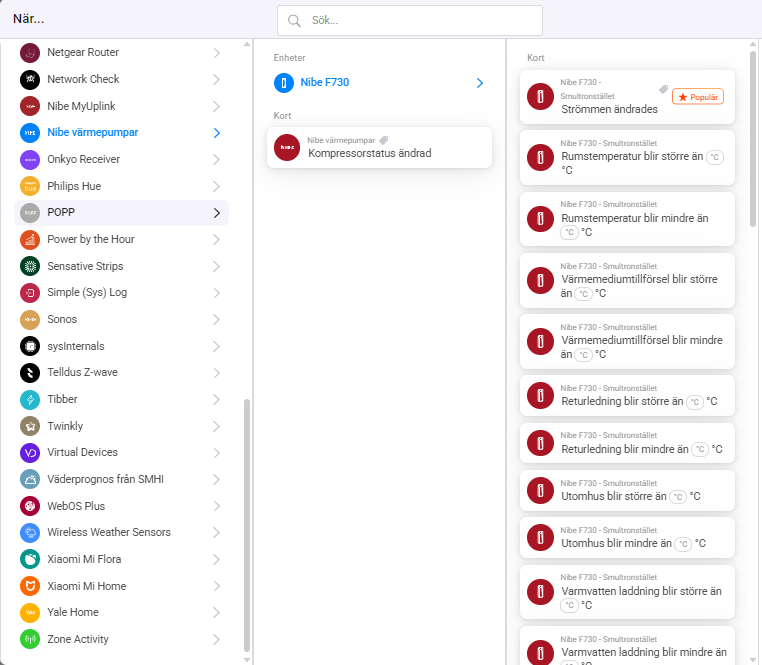Click the Zone Activity app icon
This screenshot has width=762, height=665.
pyautogui.click(x=30, y=639)
